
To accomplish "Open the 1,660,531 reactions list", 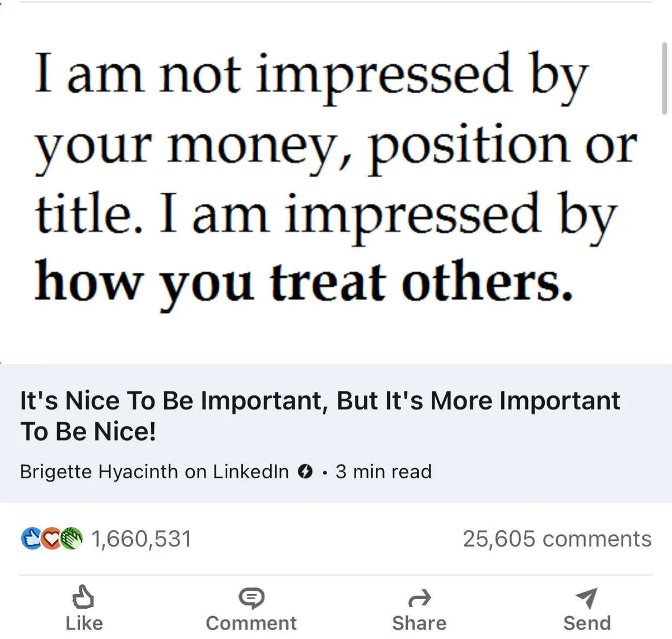I will 141,539.
